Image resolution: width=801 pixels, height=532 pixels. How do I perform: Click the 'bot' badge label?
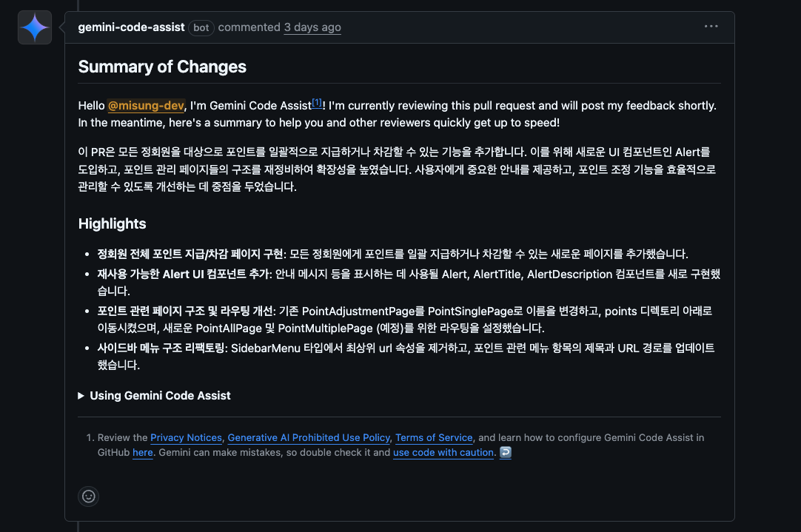tap(201, 27)
